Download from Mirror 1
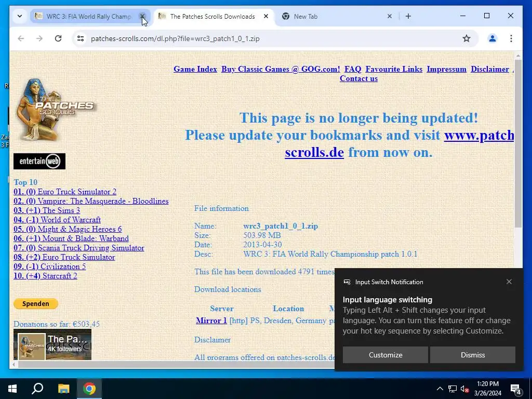The height and width of the screenshot is (399, 532). tap(211, 321)
